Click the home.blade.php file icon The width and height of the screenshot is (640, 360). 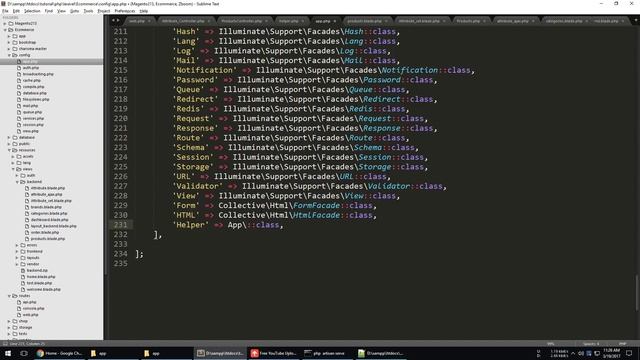coord(23,277)
